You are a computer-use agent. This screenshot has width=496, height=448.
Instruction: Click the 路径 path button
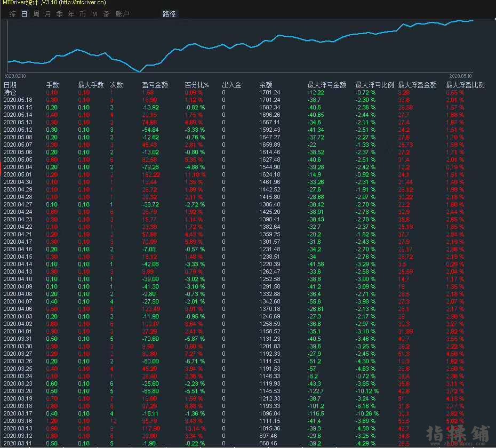(169, 14)
